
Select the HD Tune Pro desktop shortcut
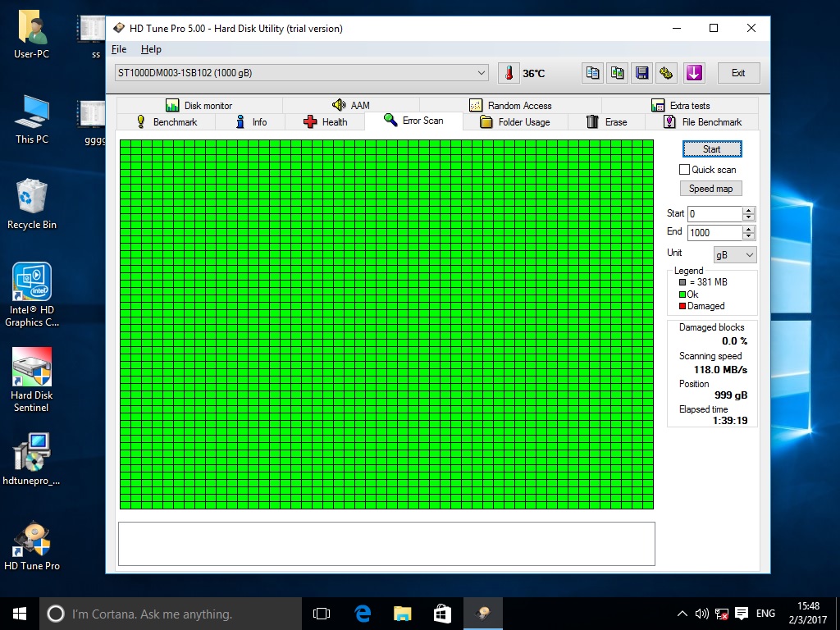pos(32,546)
